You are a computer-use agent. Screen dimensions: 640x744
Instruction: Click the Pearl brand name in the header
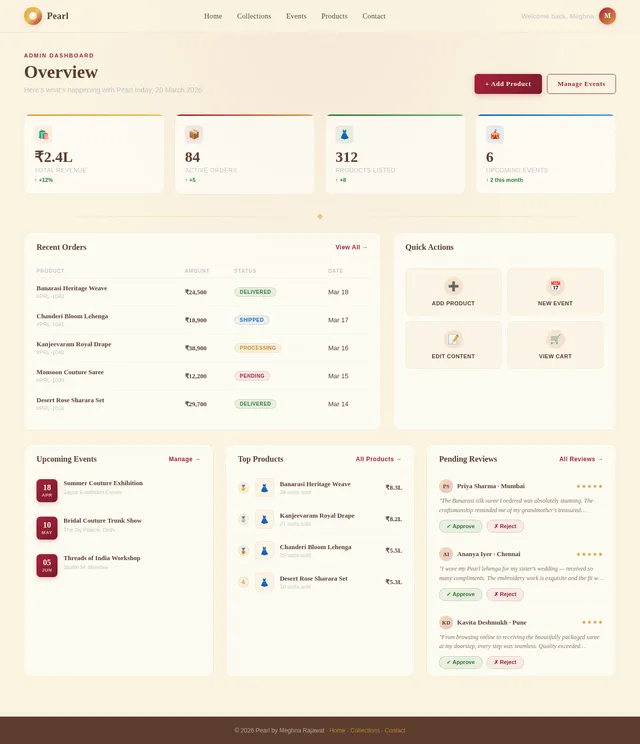[x=58, y=16]
